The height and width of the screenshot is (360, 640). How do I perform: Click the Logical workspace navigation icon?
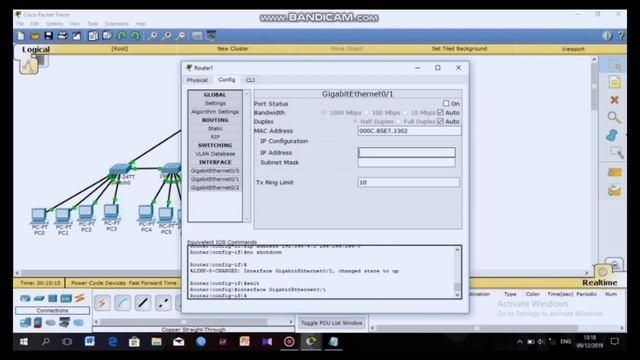click(x=29, y=65)
